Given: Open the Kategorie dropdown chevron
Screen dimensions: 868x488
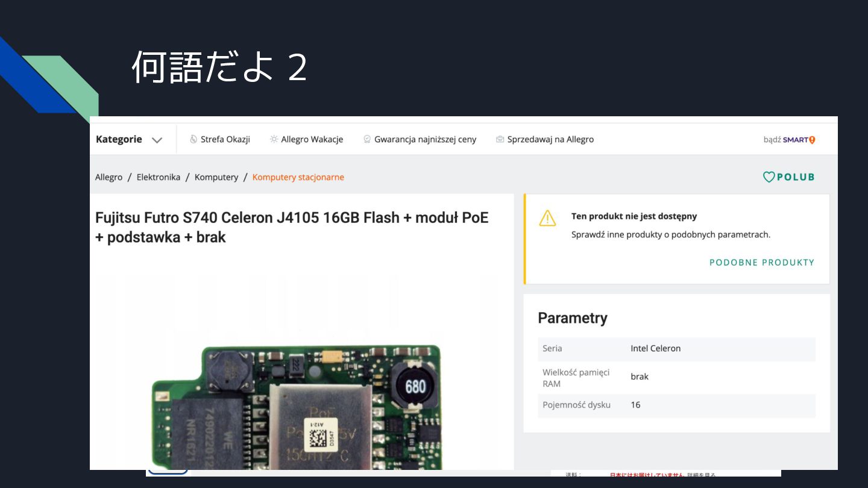Looking at the screenshot, I should click(x=157, y=140).
